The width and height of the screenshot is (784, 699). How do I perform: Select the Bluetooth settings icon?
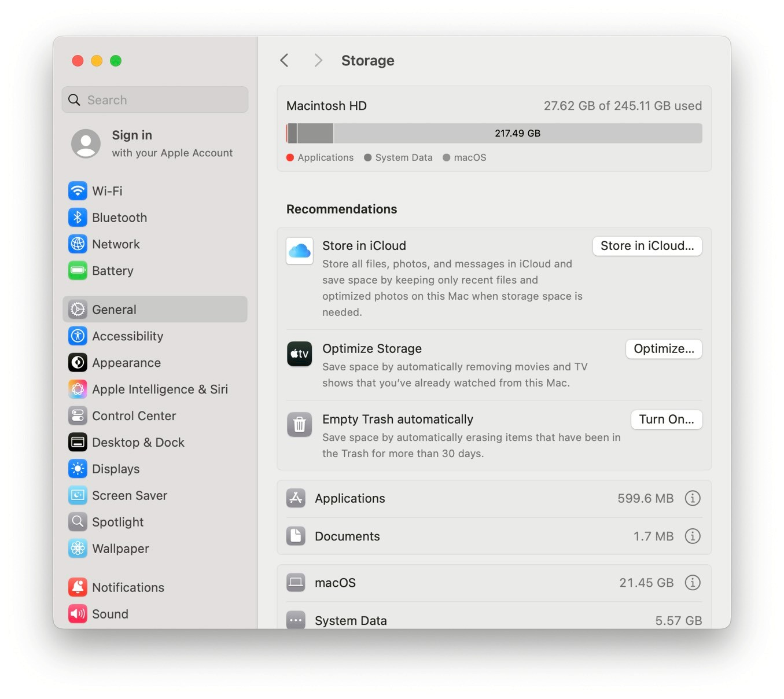pos(78,218)
